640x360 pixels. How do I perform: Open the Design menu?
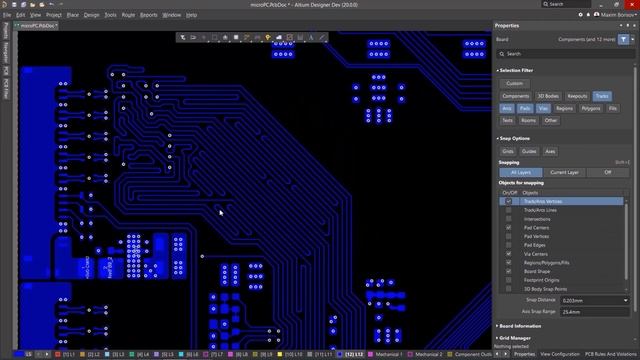[91, 15]
